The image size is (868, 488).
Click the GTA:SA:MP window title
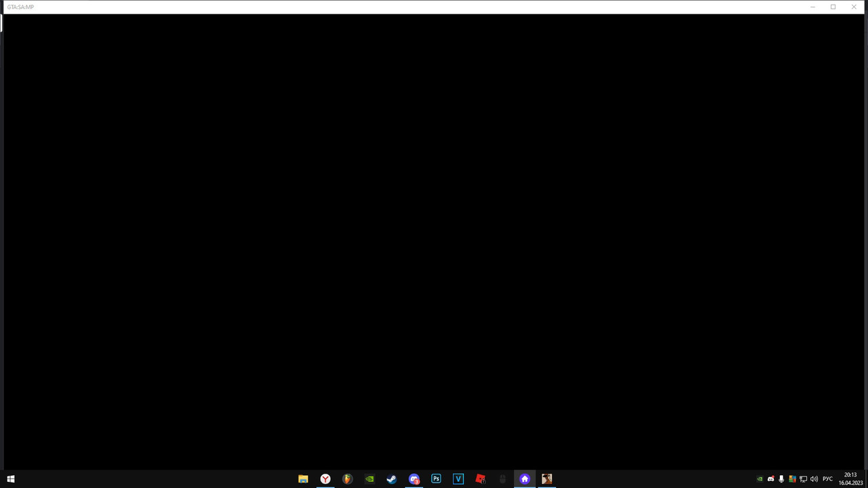[20, 7]
